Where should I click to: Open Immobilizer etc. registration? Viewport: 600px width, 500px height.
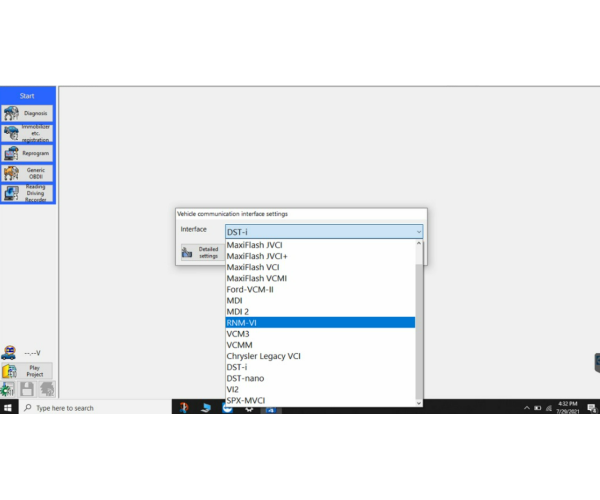[28, 133]
